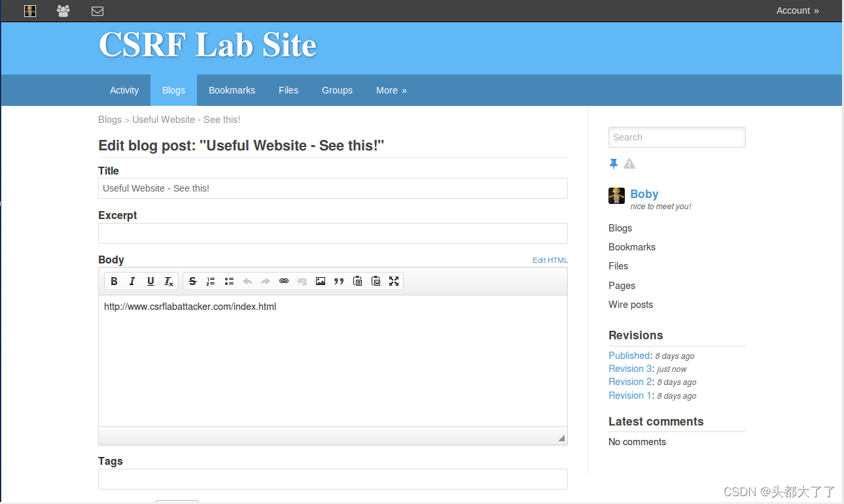Maximize the editor to fullscreen
This screenshot has width=844, height=504.
tap(394, 280)
